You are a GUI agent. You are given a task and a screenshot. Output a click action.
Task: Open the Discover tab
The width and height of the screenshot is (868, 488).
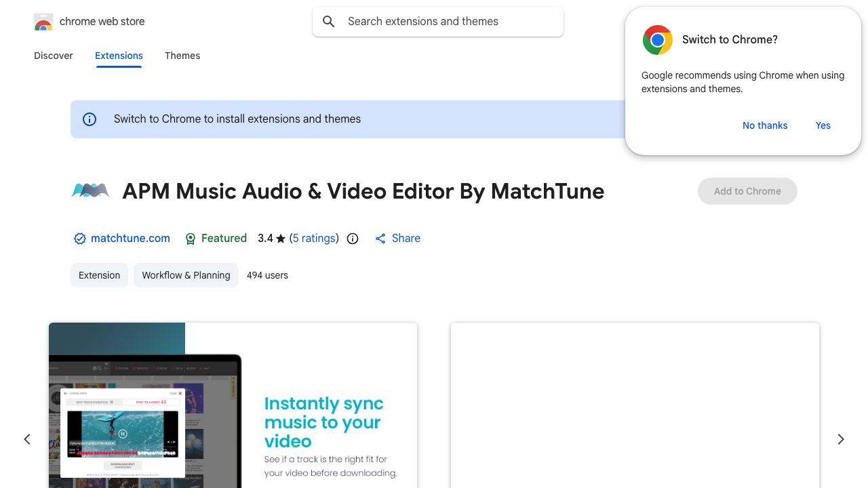pos(54,56)
